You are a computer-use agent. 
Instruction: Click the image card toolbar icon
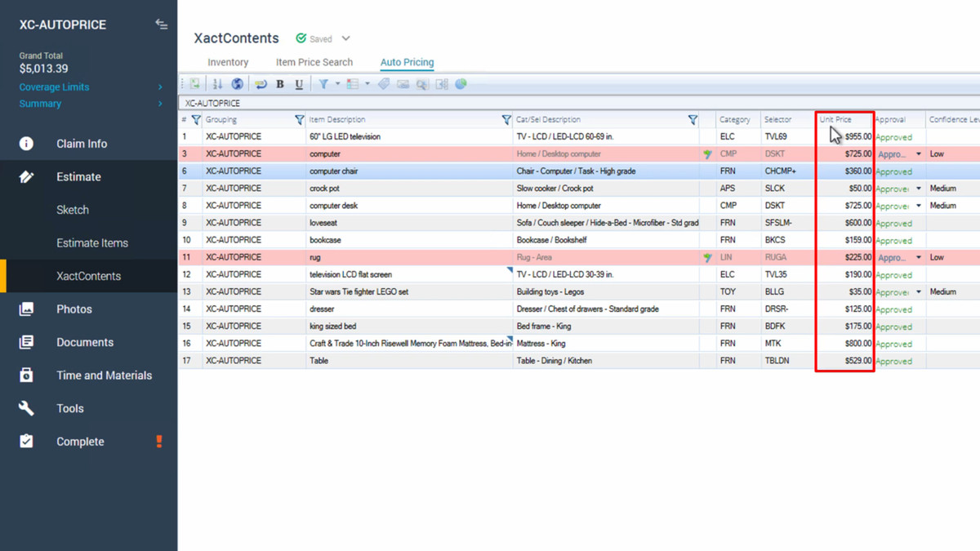pyautogui.click(x=403, y=84)
